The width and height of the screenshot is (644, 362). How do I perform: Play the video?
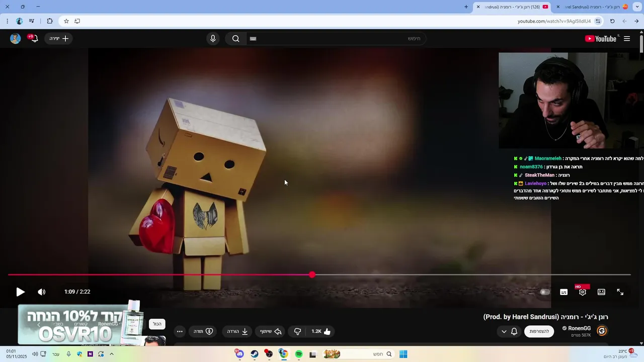pyautogui.click(x=20, y=292)
